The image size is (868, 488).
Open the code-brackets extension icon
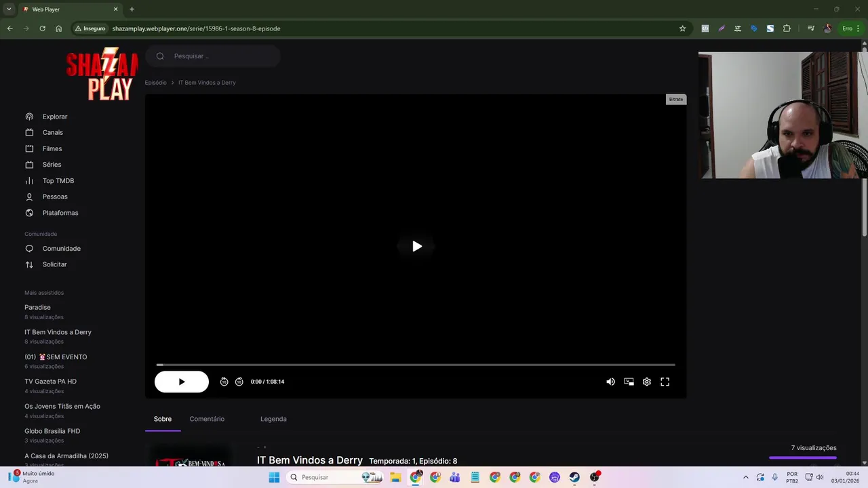click(705, 28)
